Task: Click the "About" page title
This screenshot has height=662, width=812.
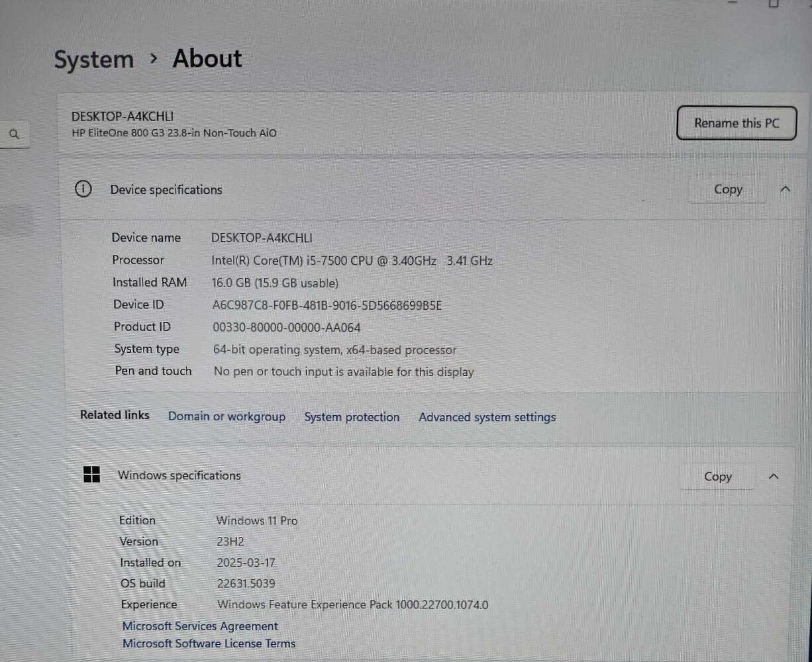Action: coord(207,58)
